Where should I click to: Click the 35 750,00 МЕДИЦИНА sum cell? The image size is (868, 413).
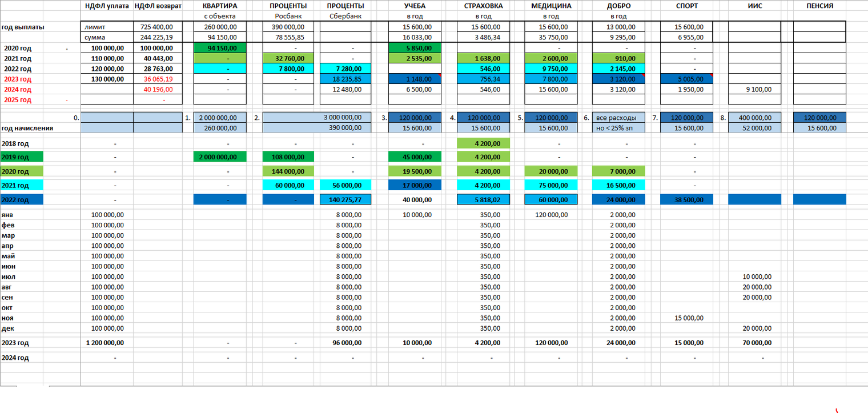pos(551,37)
